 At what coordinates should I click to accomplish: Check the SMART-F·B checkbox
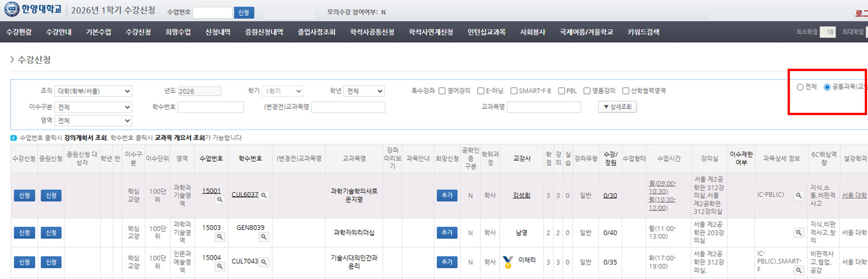pos(513,91)
